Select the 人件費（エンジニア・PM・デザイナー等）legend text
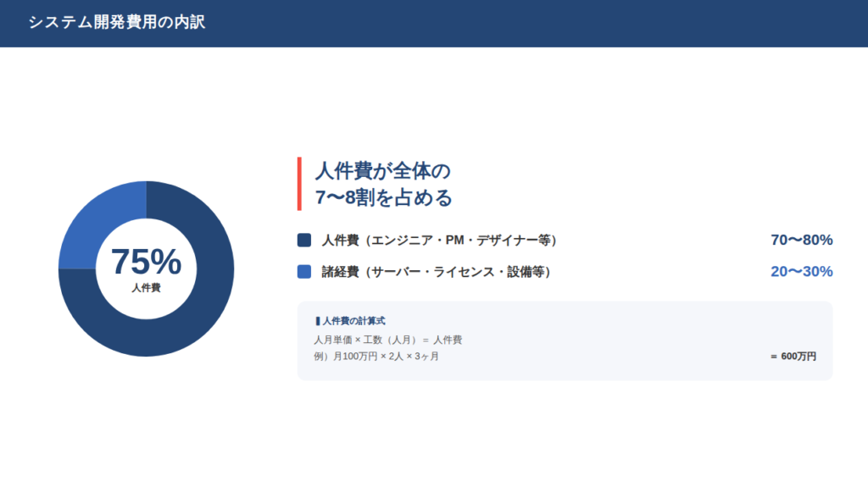The width and height of the screenshot is (868, 487). pyautogui.click(x=439, y=241)
